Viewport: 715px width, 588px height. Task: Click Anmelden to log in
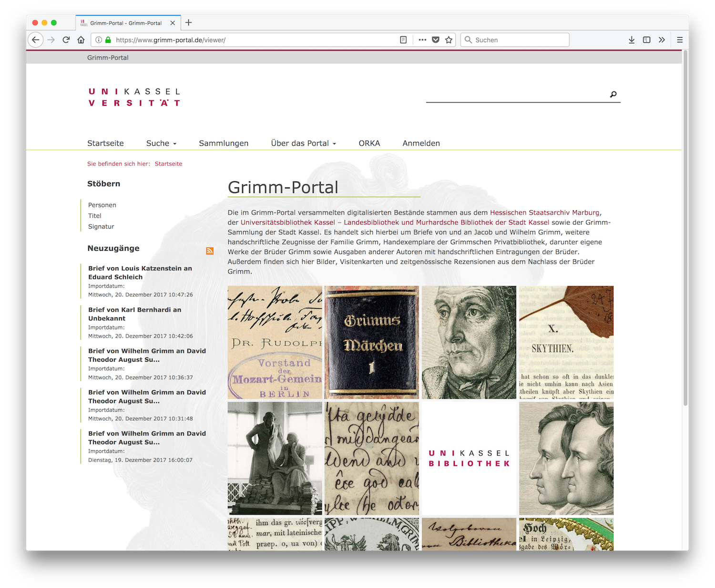(x=421, y=143)
